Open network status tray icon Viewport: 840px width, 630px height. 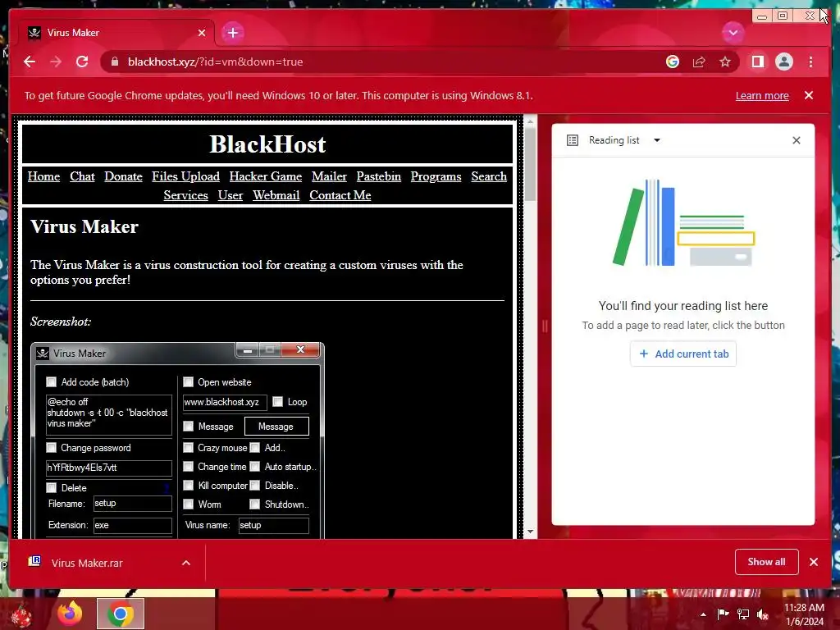742,614
